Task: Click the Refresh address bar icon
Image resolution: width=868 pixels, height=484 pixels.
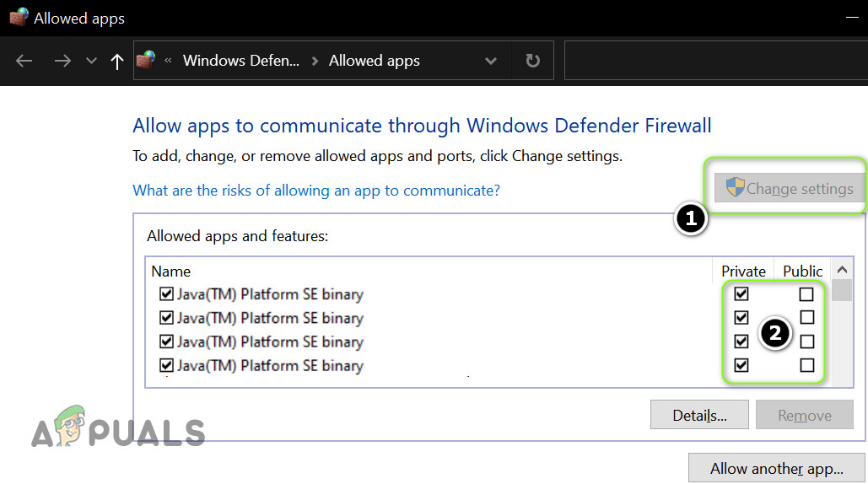Action: point(532,61)
